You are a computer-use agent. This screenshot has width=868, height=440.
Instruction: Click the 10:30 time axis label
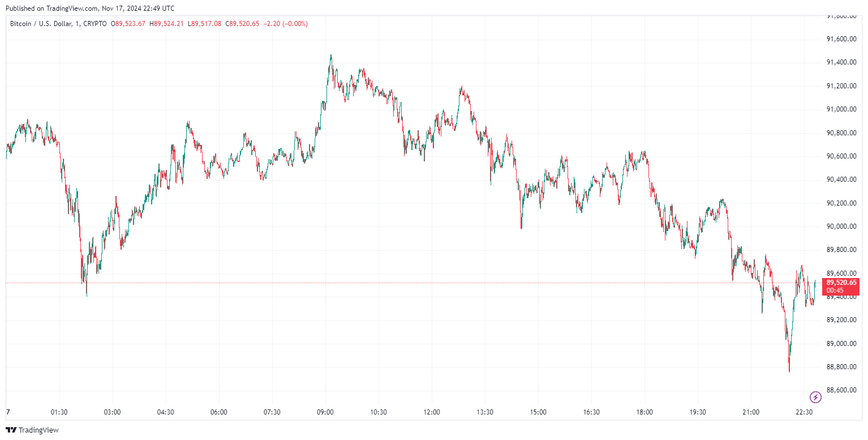coord(379,412)
